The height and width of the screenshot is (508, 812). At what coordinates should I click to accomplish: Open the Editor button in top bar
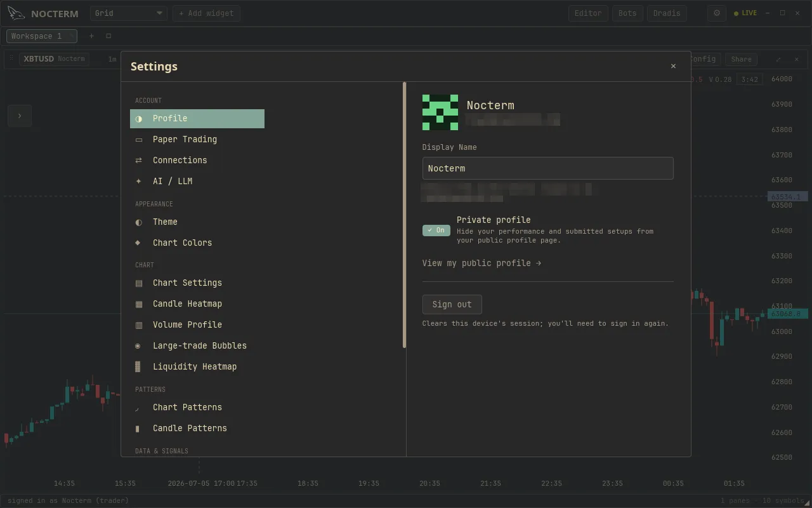point(588,13)
